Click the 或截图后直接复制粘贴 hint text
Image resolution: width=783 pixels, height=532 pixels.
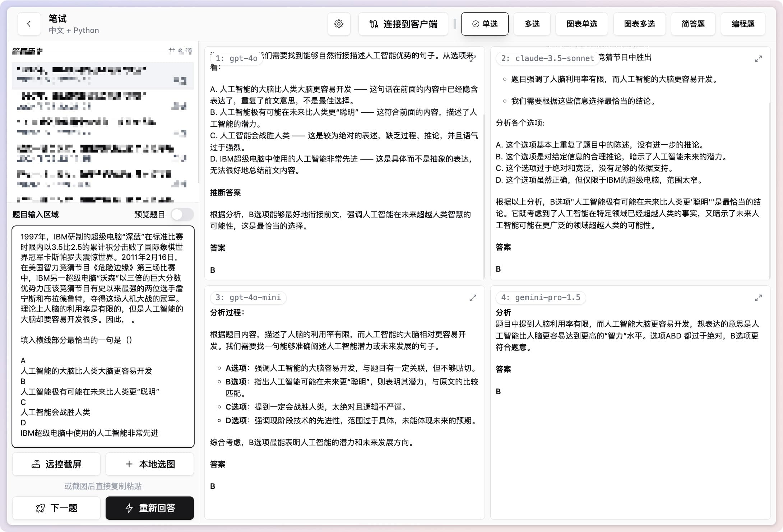tap(103, 486)
